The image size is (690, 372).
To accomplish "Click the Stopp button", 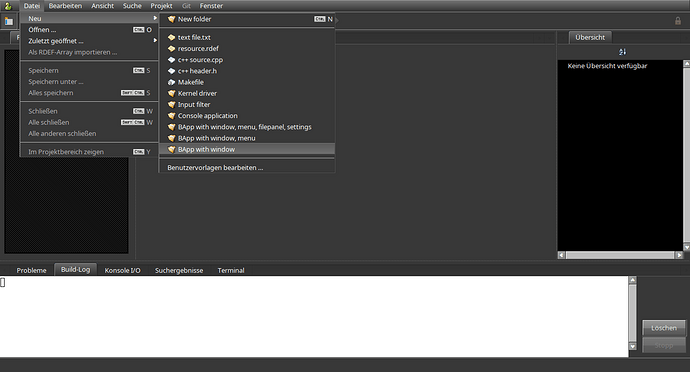I will (664, 346).
